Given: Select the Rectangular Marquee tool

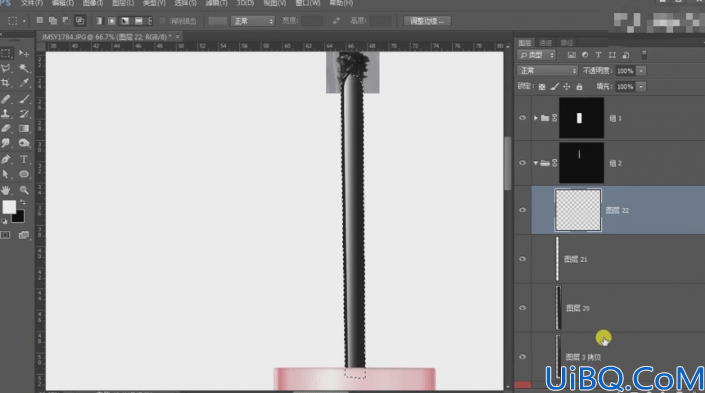Looking at the screenshot, I should point(6,54).
